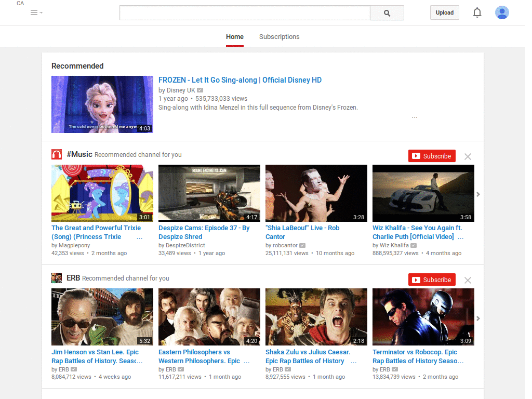Open the Magpiepony channel link

tap(74, 245)
